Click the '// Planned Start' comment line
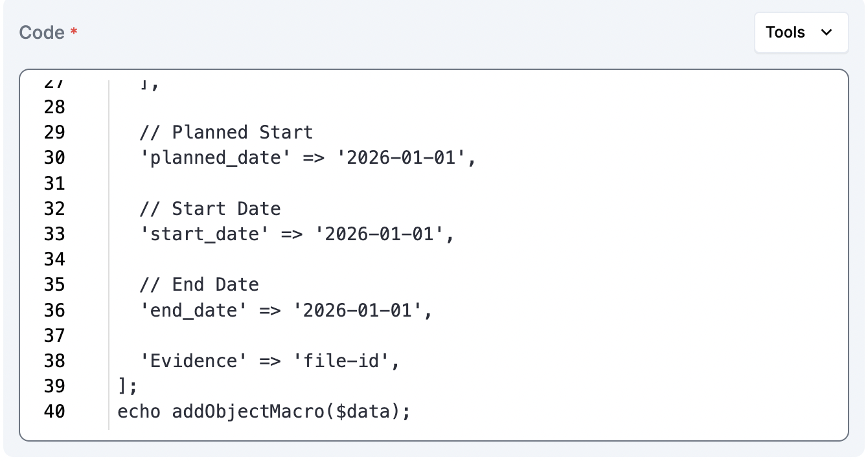The width and height of the screenshot is (868, 461). click(x=226, y=133)
